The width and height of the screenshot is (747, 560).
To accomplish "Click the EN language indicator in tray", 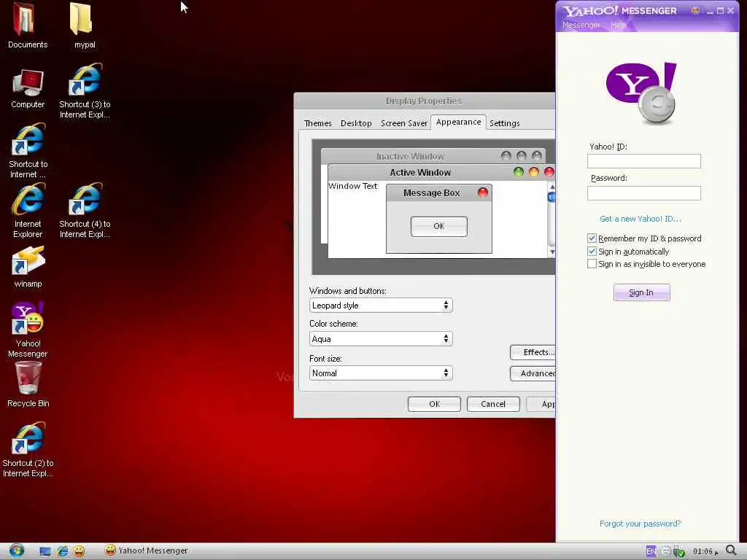I will pos(651,551).
